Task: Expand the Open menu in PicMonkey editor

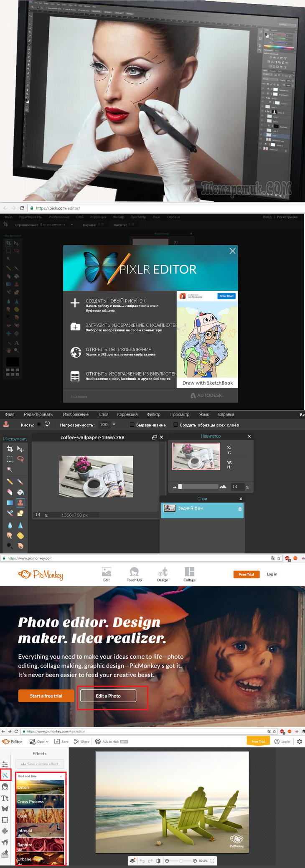Action: point(39,741)
